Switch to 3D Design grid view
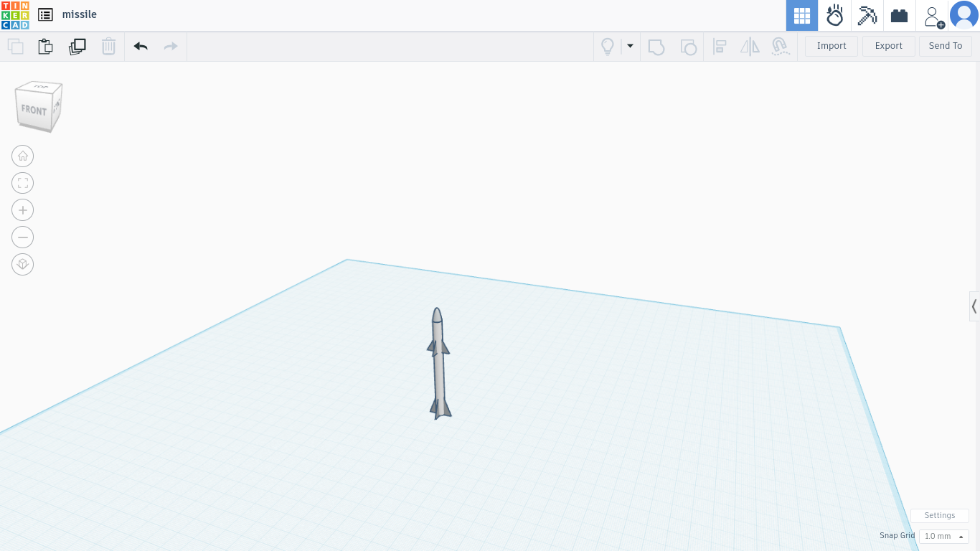Viewport: 980px width, 551px height. (802, 15)
